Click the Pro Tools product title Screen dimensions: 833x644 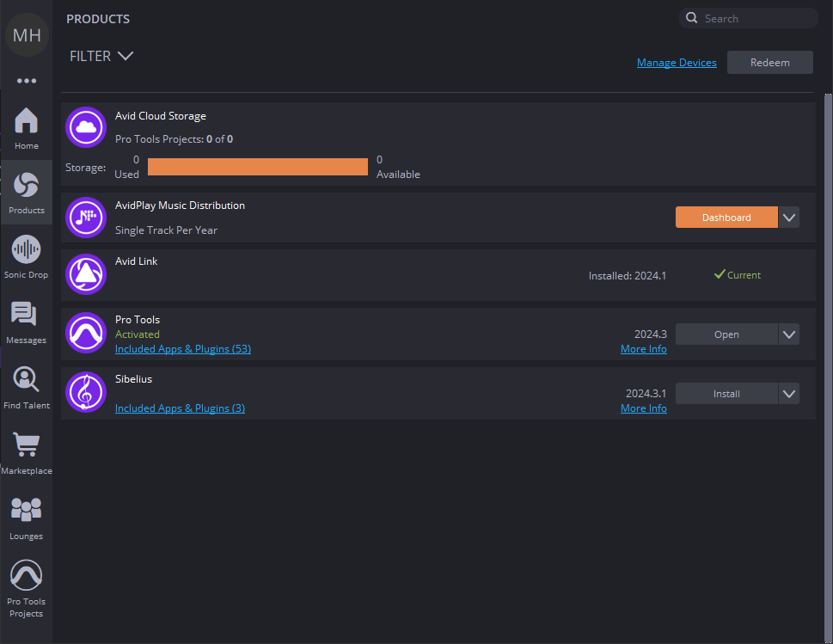137,319
